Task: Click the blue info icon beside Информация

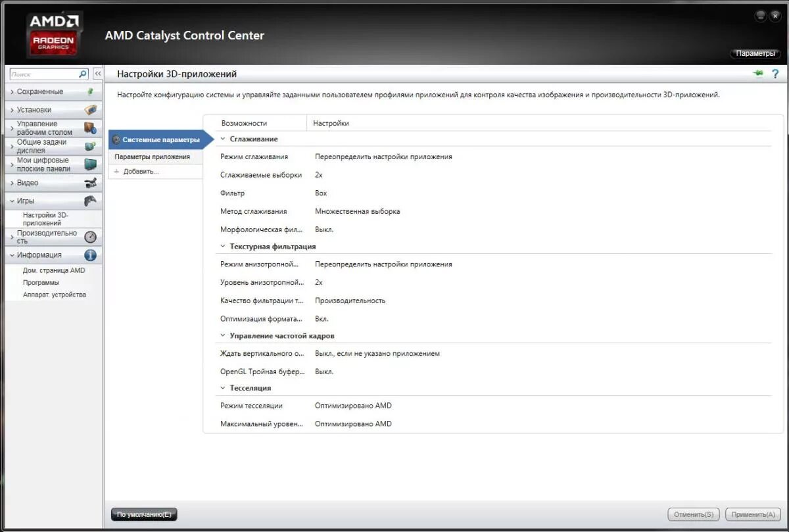Action: click(x=90, y=255)
